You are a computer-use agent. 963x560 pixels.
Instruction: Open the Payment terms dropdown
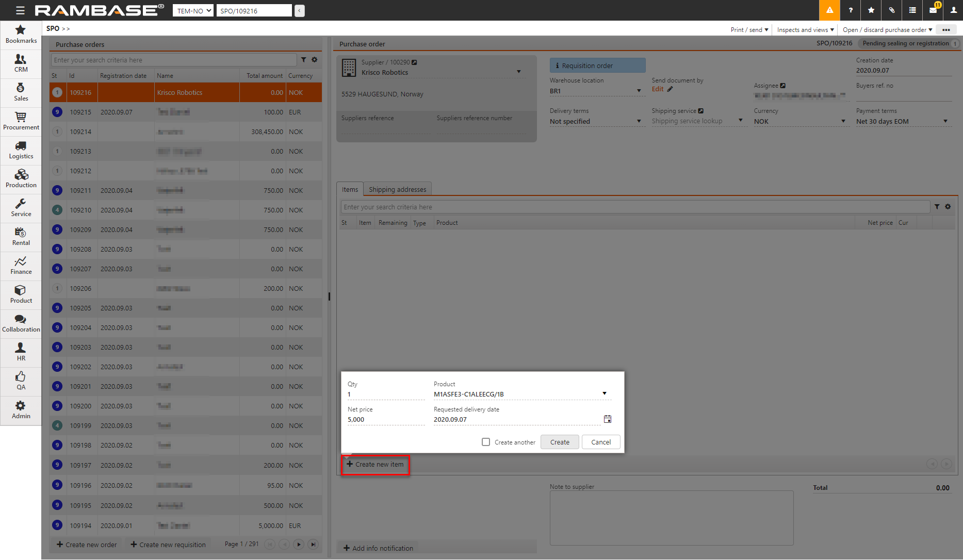(945, 122)
